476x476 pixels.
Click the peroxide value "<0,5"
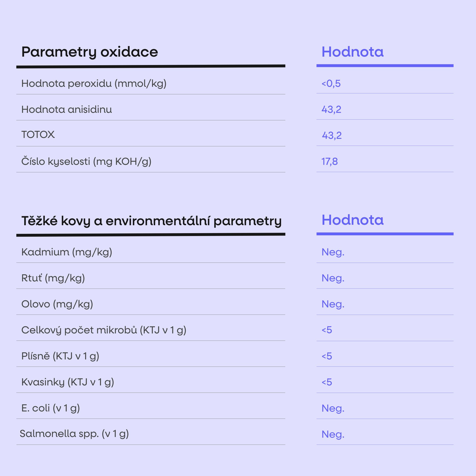pyautogui.click(x=331, y=84)
